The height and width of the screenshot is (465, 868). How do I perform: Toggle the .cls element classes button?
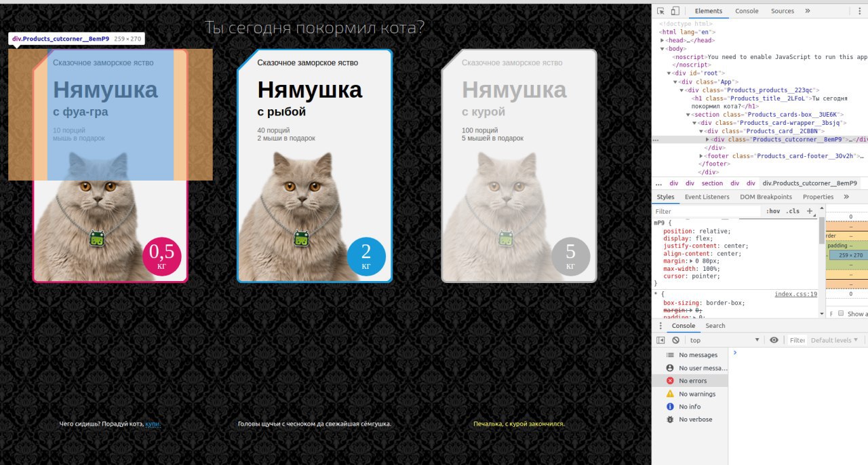point(792,211)
